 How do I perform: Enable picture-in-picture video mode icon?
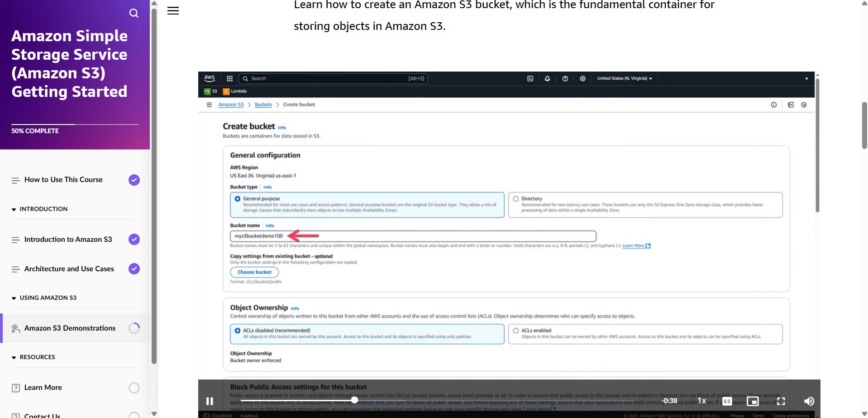click(753, 401)
